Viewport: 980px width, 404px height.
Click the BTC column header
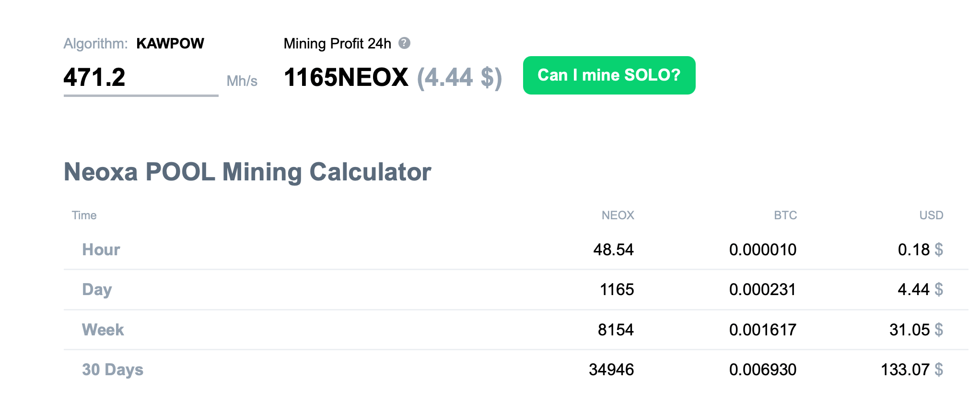click(785, 215)
